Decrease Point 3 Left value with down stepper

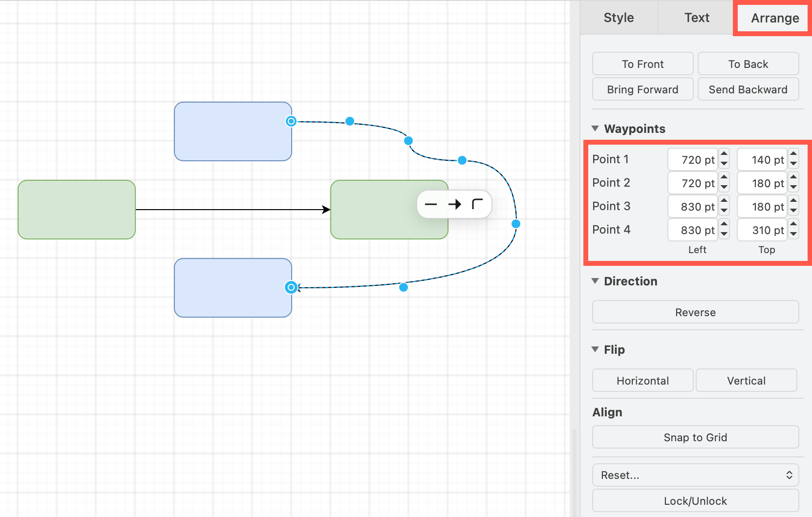coord(724,212)
